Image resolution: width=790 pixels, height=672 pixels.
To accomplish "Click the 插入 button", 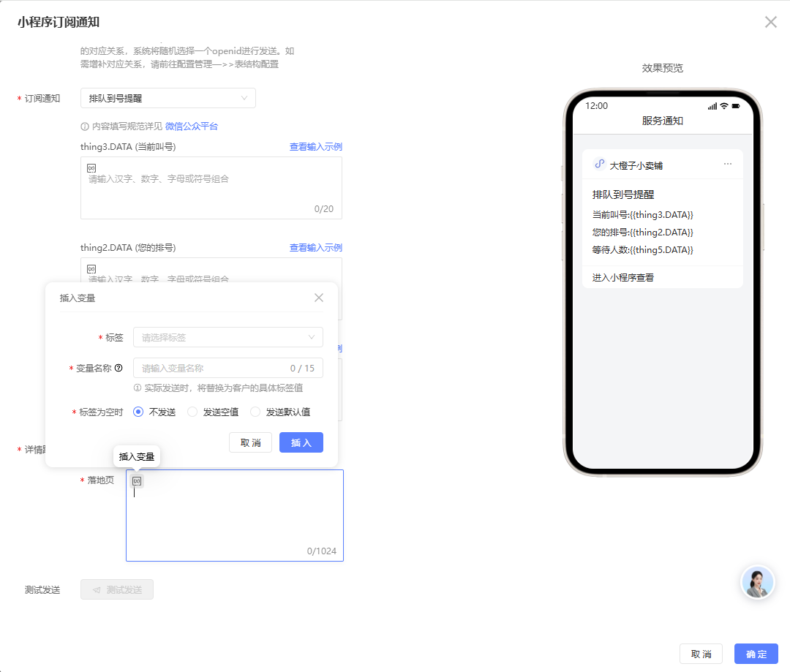I will [301, 443].
